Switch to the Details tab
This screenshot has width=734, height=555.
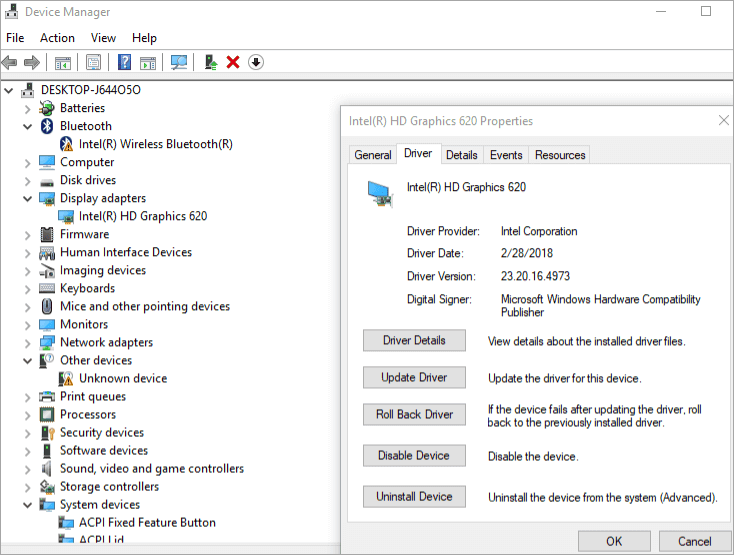pyautogui.click(x=462, y=155)
